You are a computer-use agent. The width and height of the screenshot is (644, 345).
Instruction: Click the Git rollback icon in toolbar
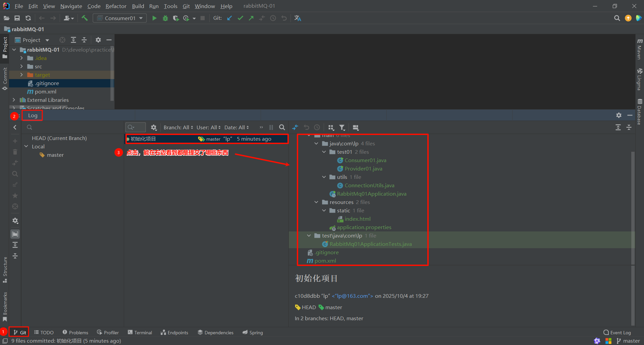[284, 18]
